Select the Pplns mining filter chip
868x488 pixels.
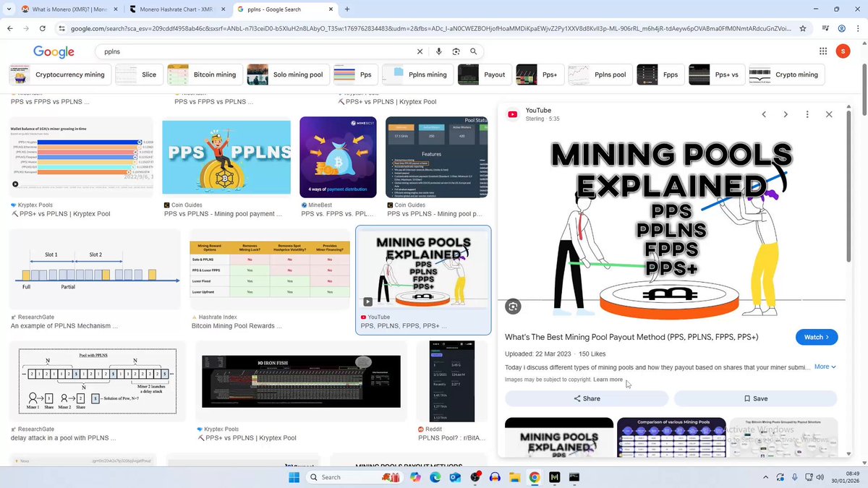tap(417, 74)
